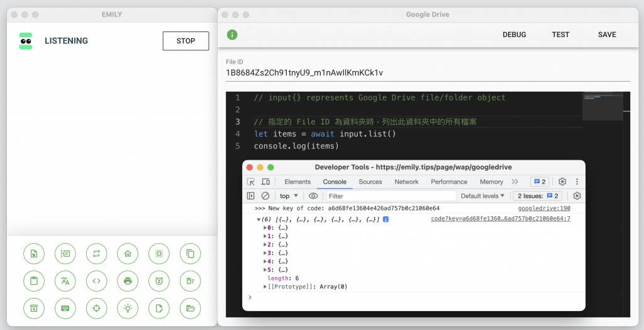Click code line 4 'let items = await input.list()'
The width and height of the screenshot is (644, 330).
click(x=325, y=134)
